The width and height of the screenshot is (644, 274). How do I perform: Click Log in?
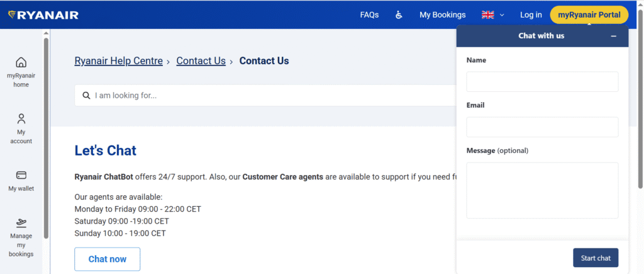[531, 15]
